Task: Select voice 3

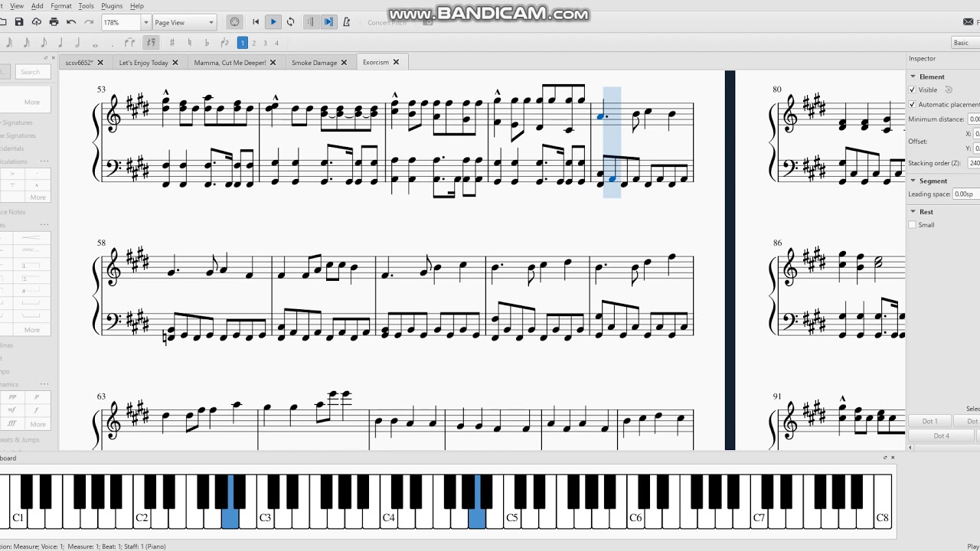Action: click(266, 43)
